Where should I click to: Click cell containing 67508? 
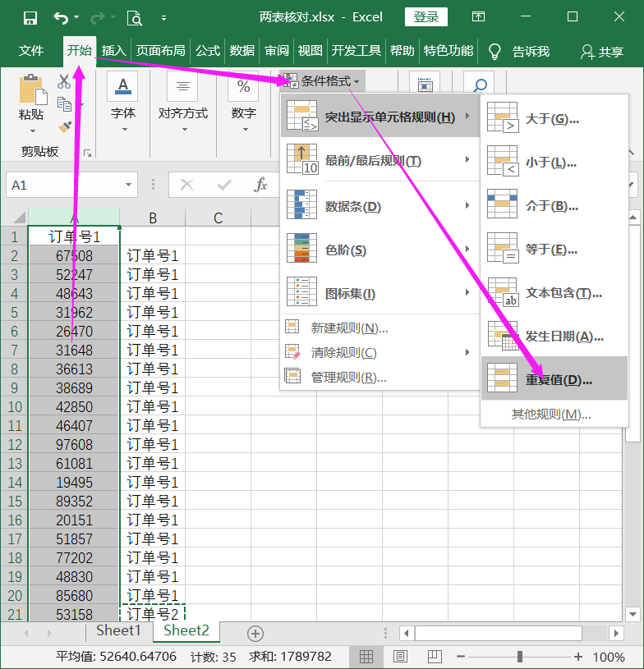pyautogui.click(x=74, y=255)
